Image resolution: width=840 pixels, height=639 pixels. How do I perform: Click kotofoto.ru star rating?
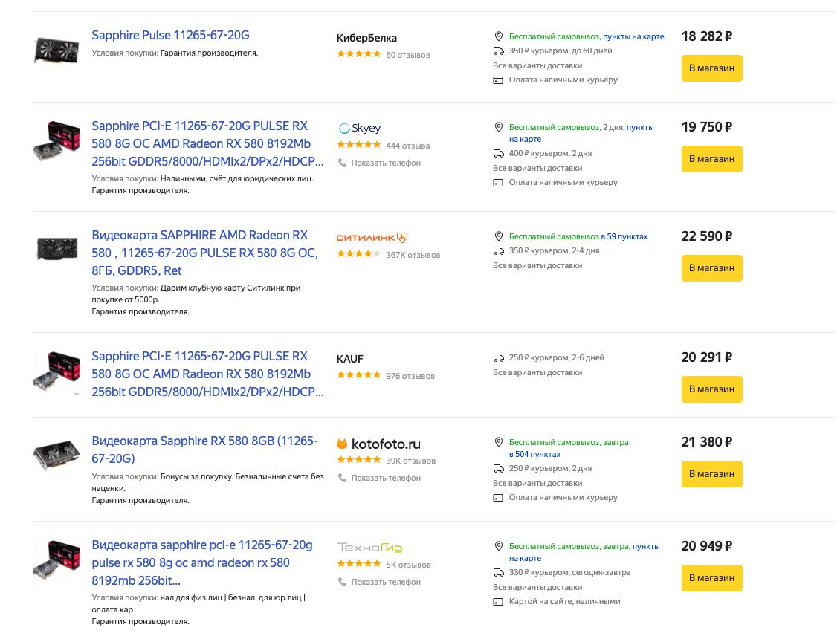(358, 460)
